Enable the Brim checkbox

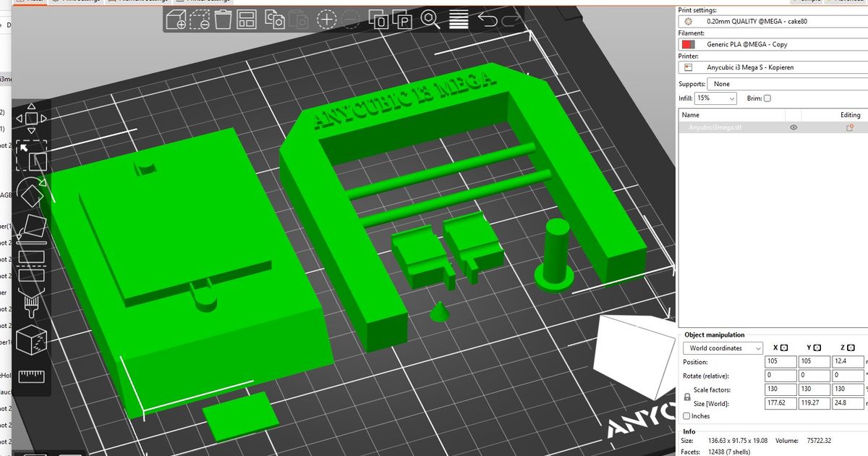767,98
